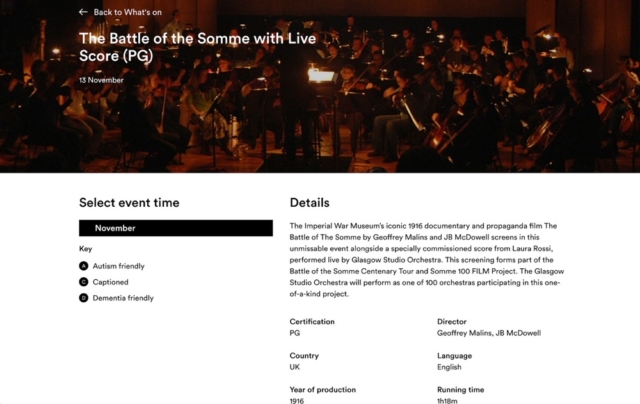Click the 13 November date text
Viewport: 640px width, 404px height.
click(101, 80)
